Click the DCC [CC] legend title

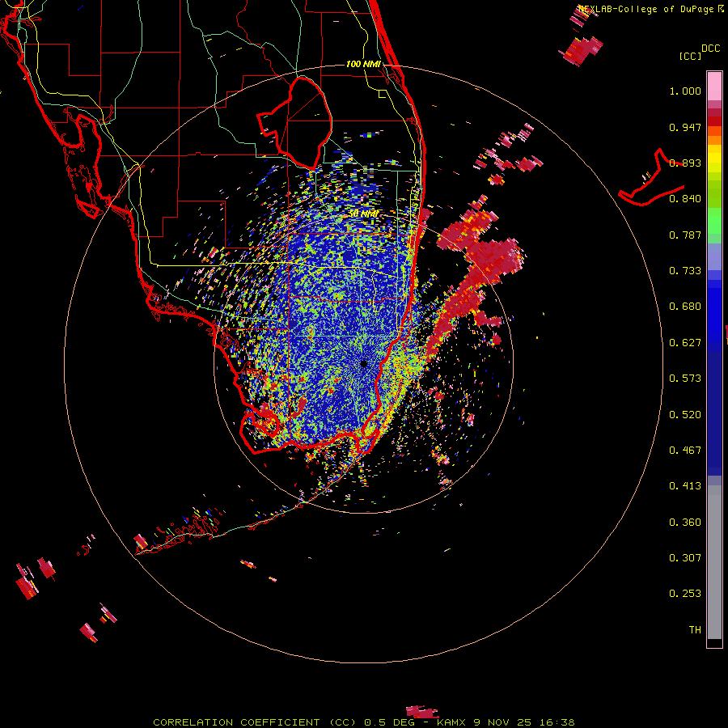(699, 52)
